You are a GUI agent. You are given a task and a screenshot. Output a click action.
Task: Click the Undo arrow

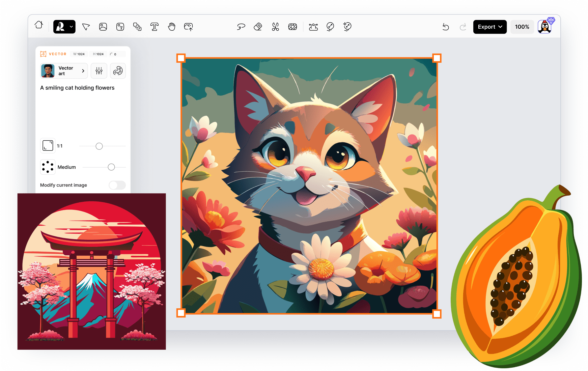(446, 27)
